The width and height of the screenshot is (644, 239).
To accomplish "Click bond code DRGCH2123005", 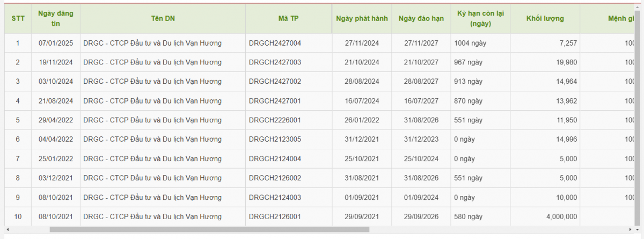I will pos(275,140).
